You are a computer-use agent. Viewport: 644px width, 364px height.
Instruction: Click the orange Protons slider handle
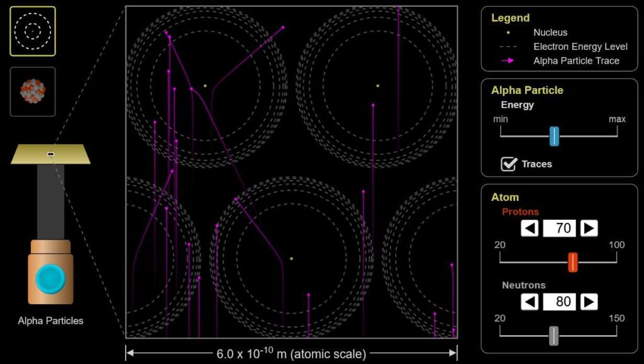(x=572, y=262)
